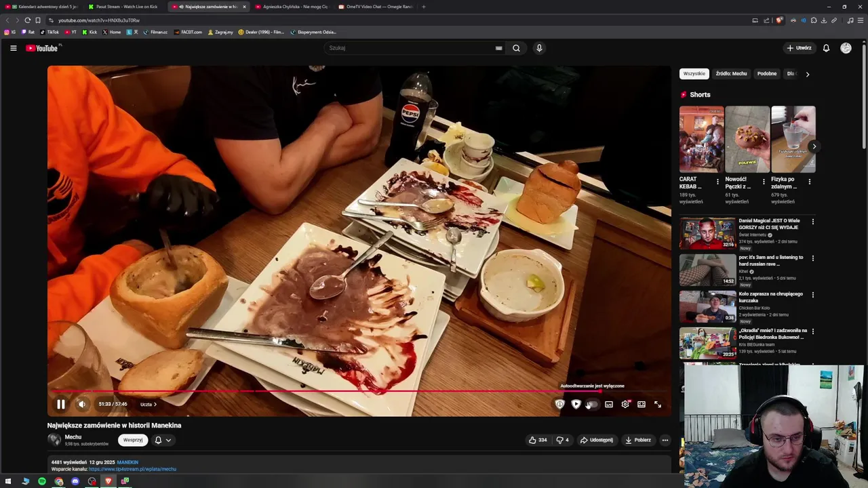
Task: Open YouTube notifications bell in header
Action: pyautogui.click(x=826, y=48)
